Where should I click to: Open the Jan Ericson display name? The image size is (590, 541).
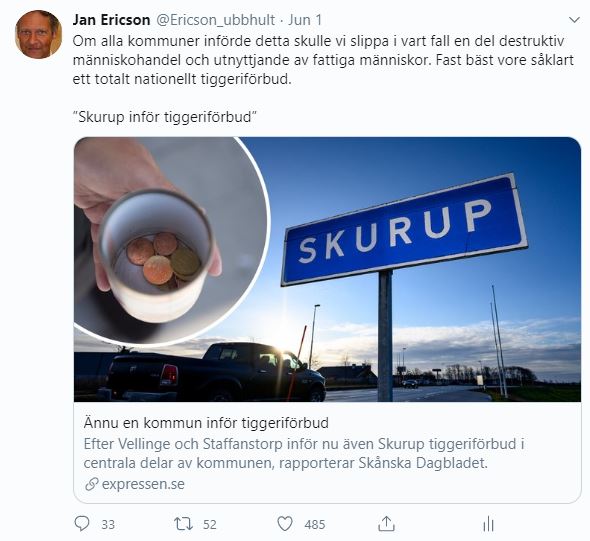[x=111, y=20]
